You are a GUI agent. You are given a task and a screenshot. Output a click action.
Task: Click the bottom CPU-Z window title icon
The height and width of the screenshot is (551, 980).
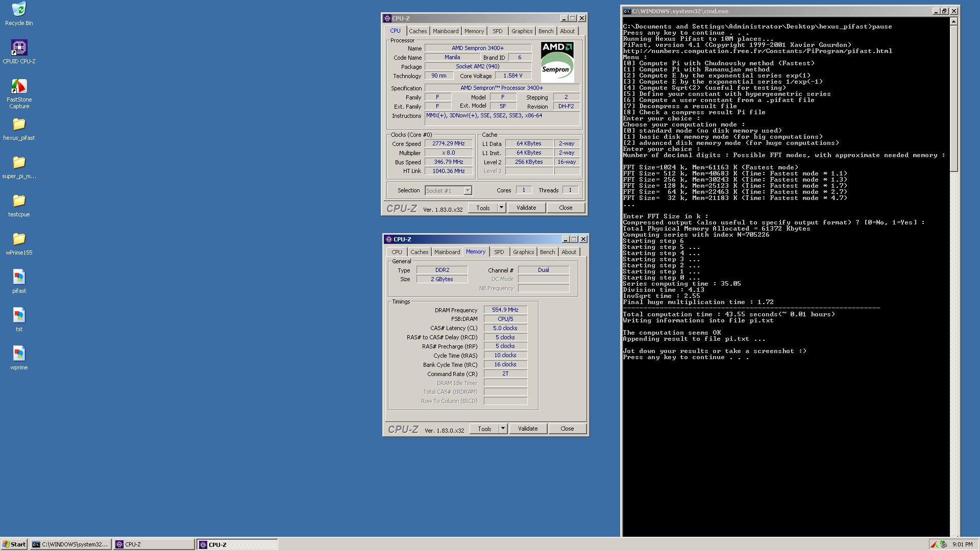pos(389,239)
